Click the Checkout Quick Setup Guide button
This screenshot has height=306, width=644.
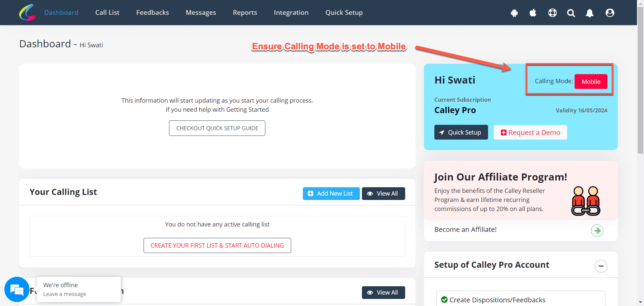point(217,128)
